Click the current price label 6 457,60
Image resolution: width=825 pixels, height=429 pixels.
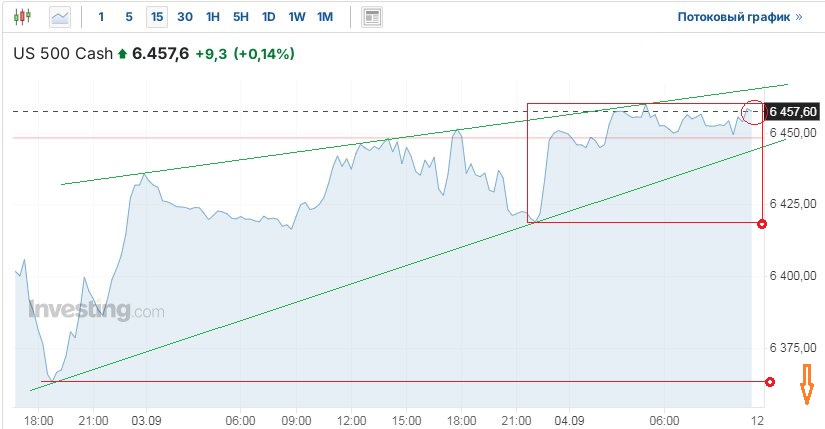point(794,112)
